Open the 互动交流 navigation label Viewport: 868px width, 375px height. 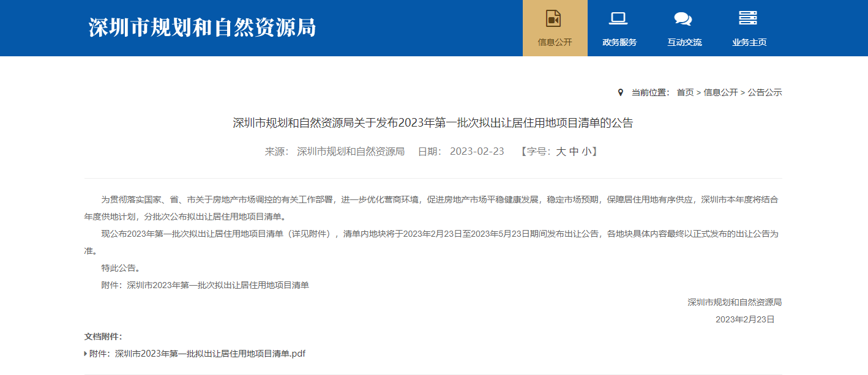click(684, 42)
